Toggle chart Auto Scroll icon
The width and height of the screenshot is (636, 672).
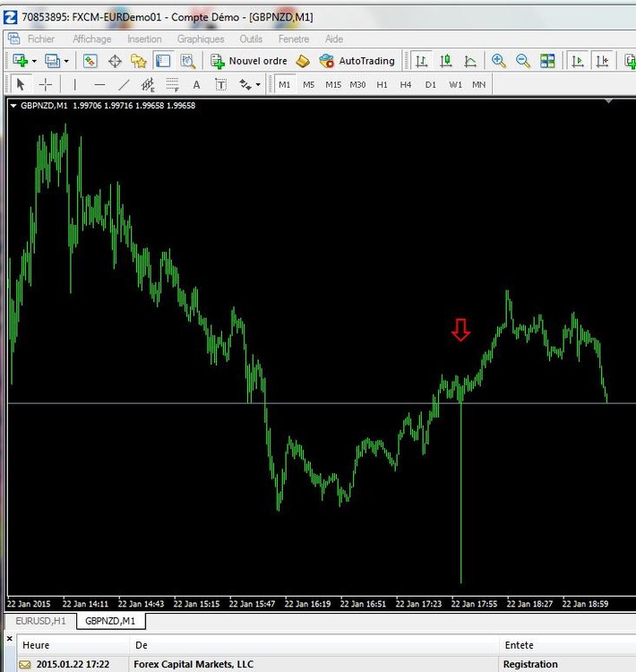pyautogui.click(x=577, y=61)
